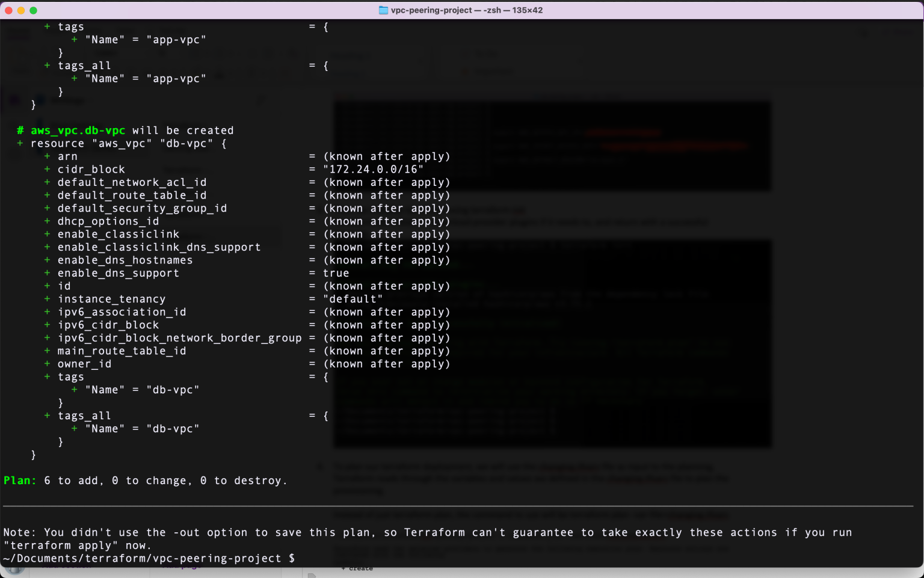The height and width of the screenshot is (578, 924).
Task: Click the "default_network_acl_id" attribute
Action: pyautogui.click(x=132, y=182)
